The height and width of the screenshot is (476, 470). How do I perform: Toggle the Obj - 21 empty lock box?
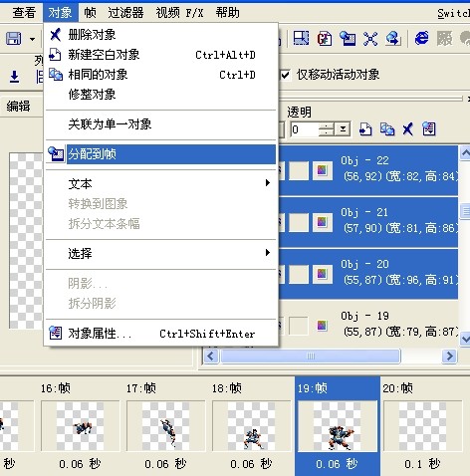299,222
